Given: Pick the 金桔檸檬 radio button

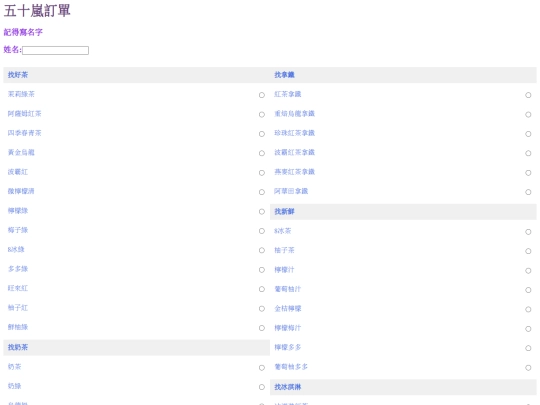Looking at the screenshot, I should pyautogui.click(x=528, y=309).
